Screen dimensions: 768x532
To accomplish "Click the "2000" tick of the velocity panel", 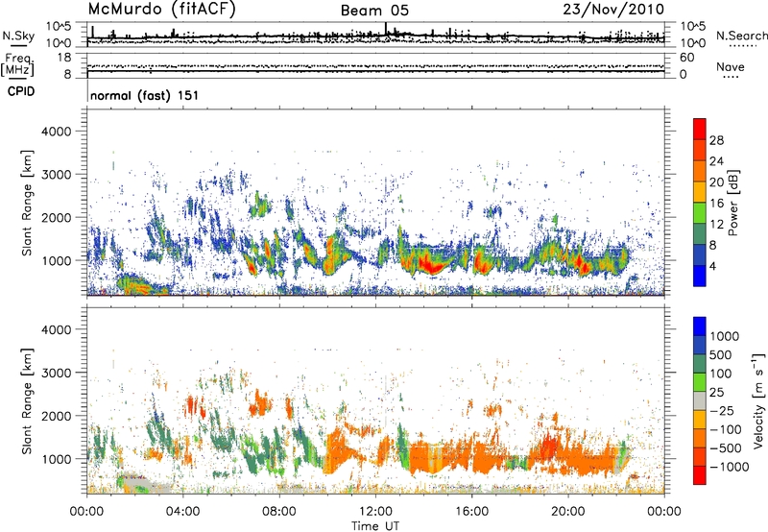I will point(57,416).
